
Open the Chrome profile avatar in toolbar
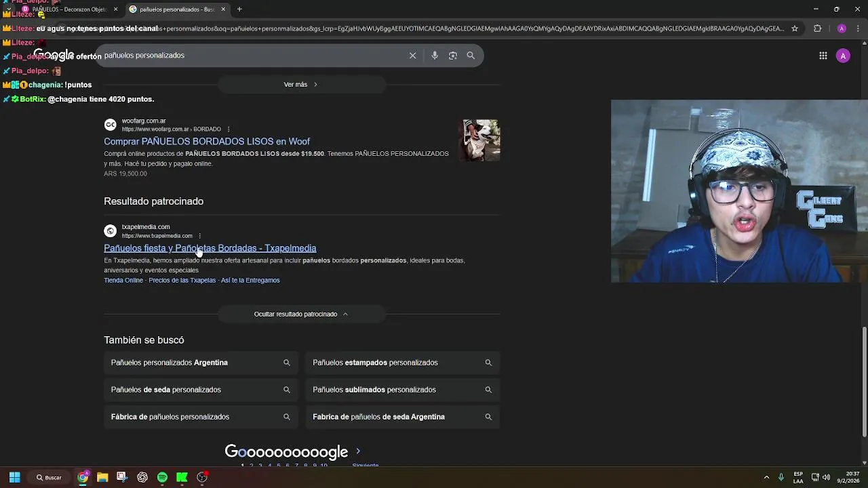(x=842, y=28)
